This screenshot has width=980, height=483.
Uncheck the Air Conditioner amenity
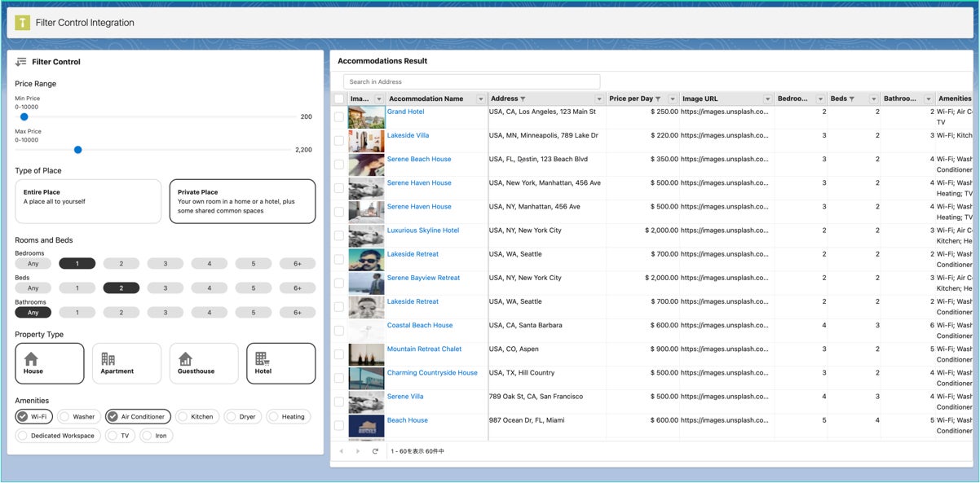click(113, 416)
